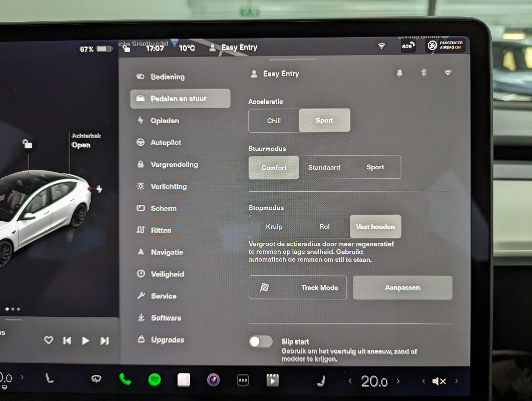Tap the SOS icon in status bar
The height and width of the screenshot is (401, 532).
point(408,46)
